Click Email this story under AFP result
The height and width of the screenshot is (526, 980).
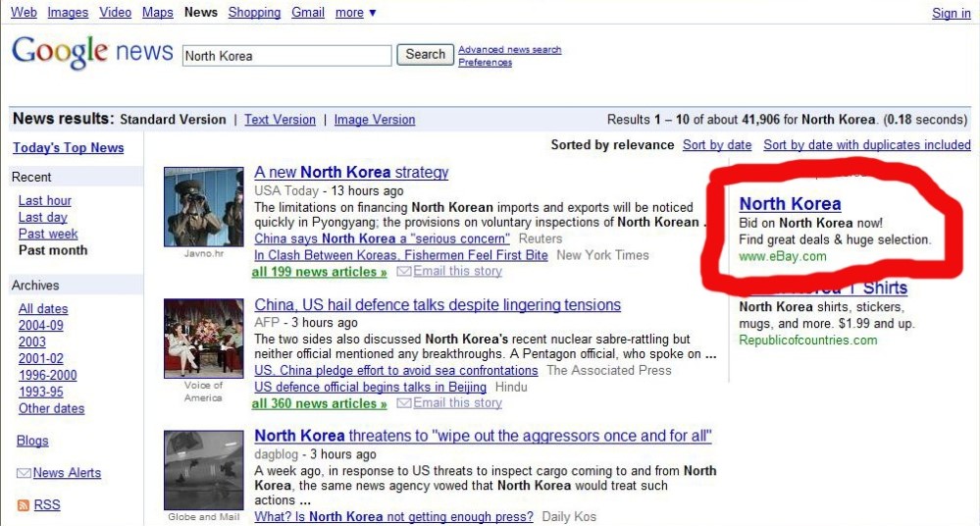click(457, 403)
